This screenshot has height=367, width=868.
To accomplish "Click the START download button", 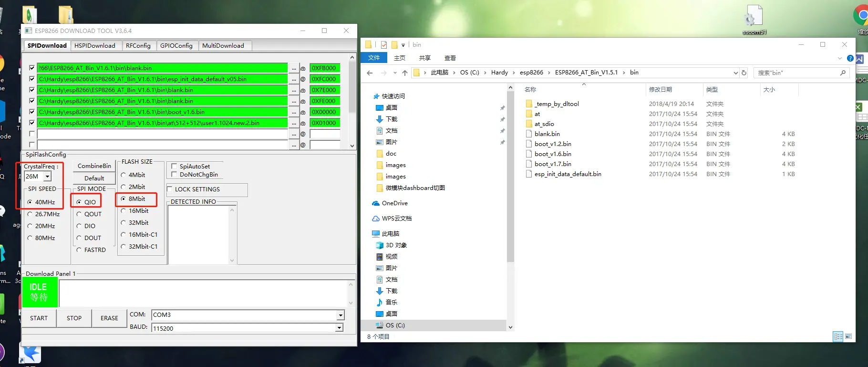I will 39,318.
